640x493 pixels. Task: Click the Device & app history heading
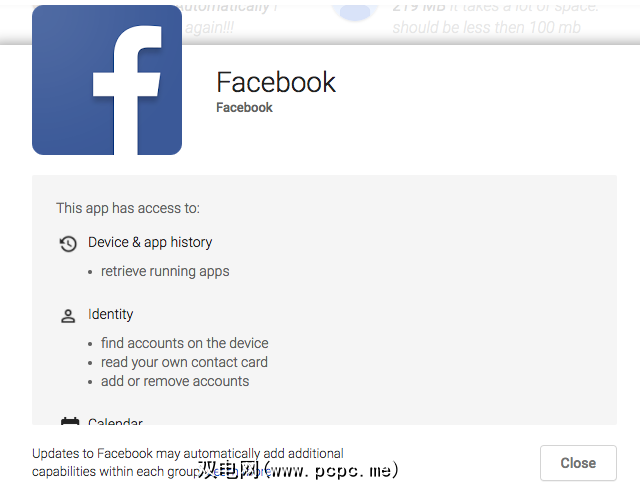(x=150, y=242)
